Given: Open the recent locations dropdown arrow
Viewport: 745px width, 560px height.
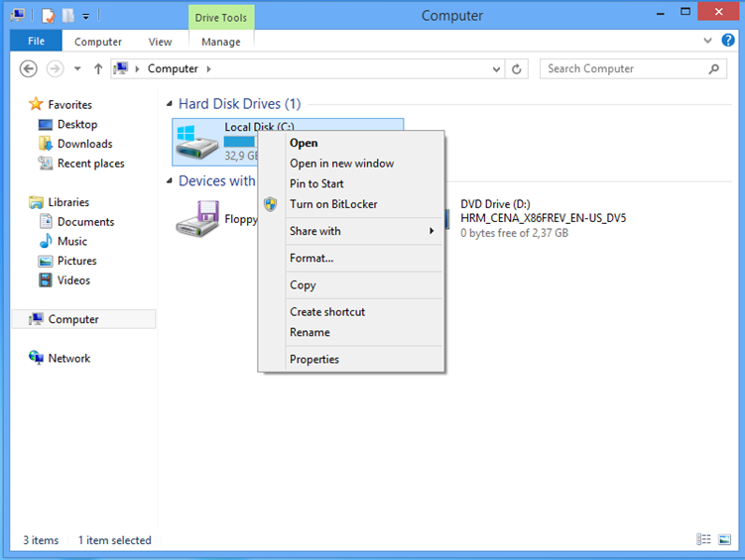Looking at the screenshot, I should tap(77, 68).
